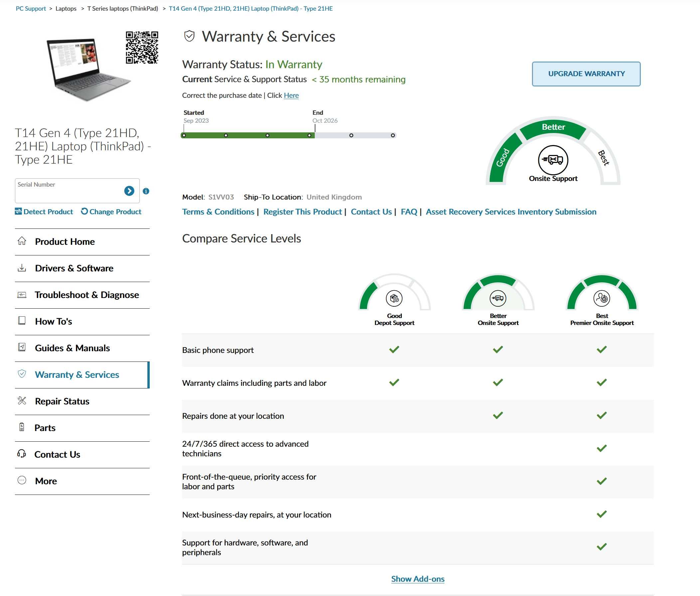Click the Onsite Support truck icon in gauge

(553, 160)
